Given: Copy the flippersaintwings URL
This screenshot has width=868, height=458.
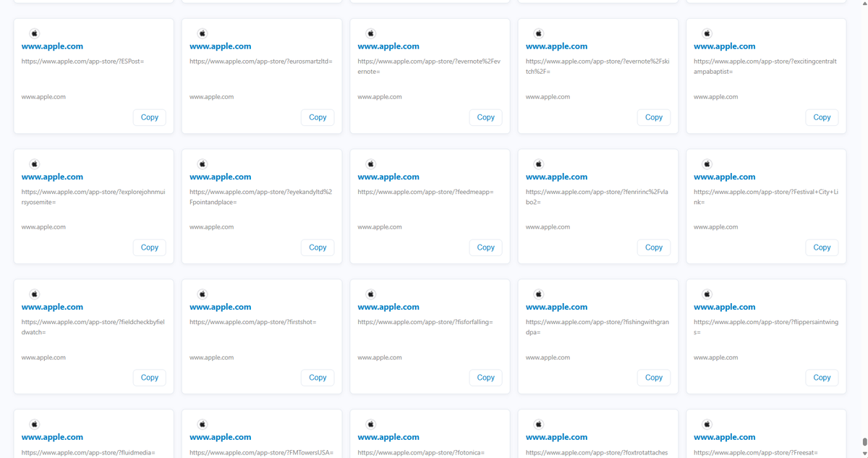Looking at the screenshot, I should [822, 378].
